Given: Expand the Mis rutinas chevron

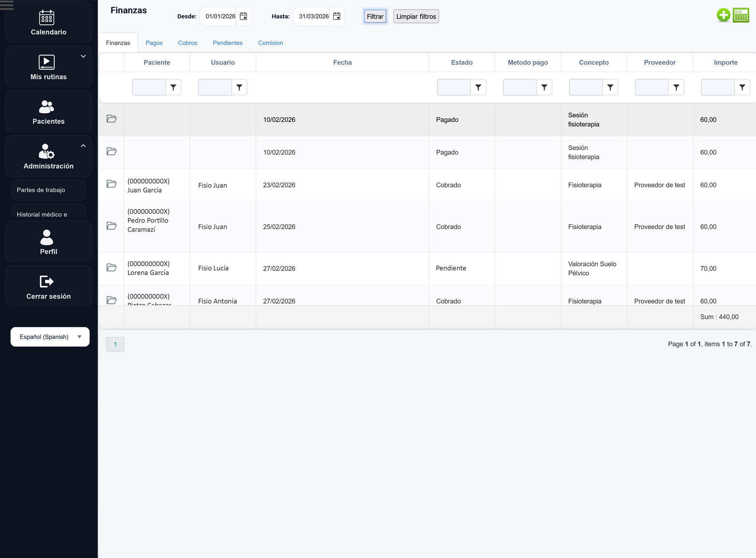Looking at the screenshot, I should [x=83, y=56].
